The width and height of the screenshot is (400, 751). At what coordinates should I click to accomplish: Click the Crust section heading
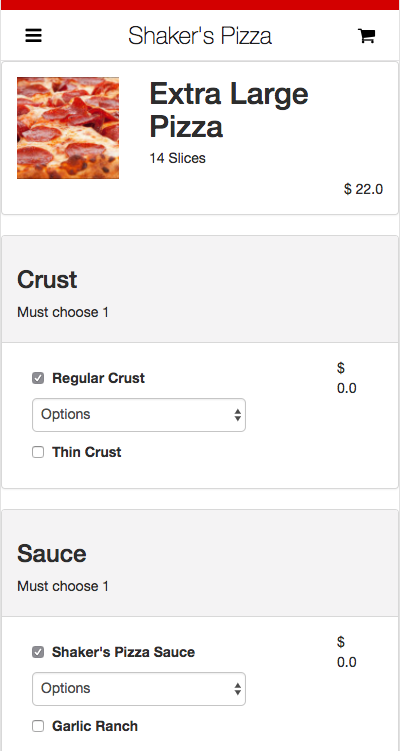[47, 280]
